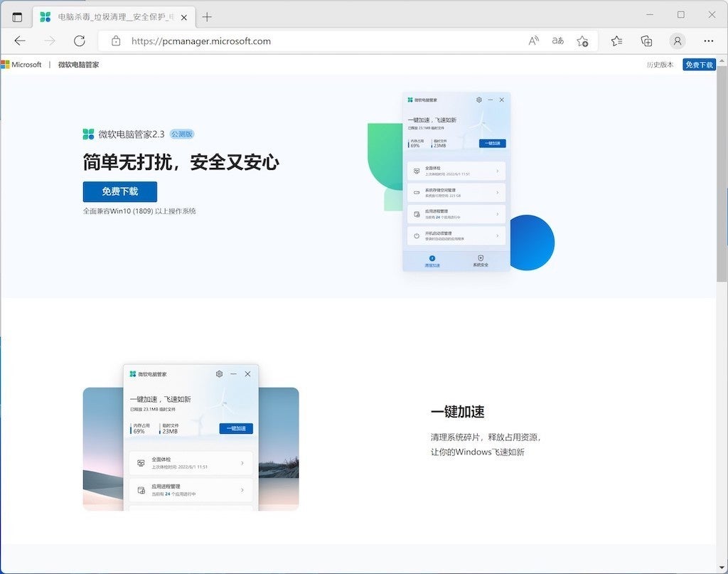Click chevron beside 应用进程管理 in lower preview
728x574 pixels.
pyautogui.click(x=242, y=490)
